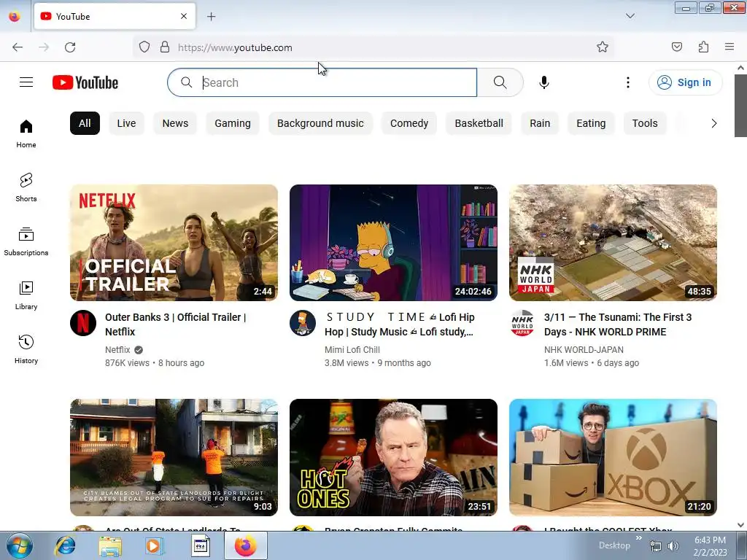This screenshot has width=747, height=560.
Task: Open a new Firefox tab
Action: (212, 17)
